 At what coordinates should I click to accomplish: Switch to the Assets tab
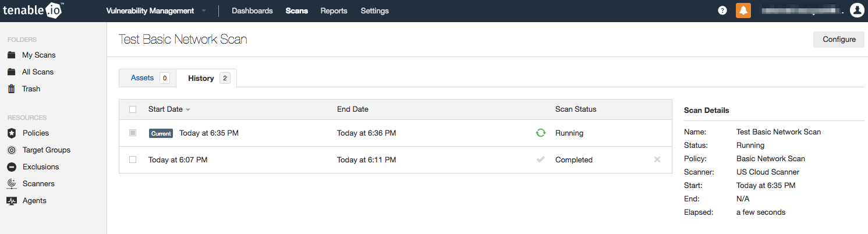tap(142, 78)
